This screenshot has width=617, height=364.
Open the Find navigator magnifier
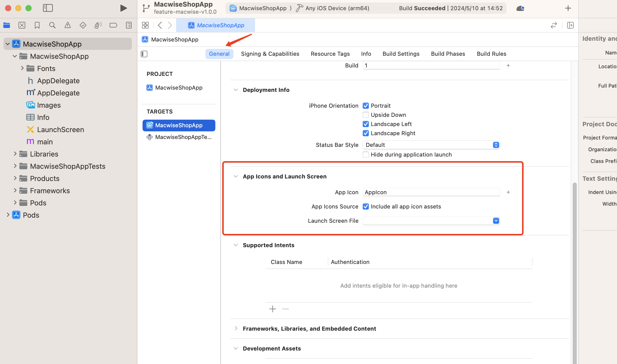coord(52,25)
